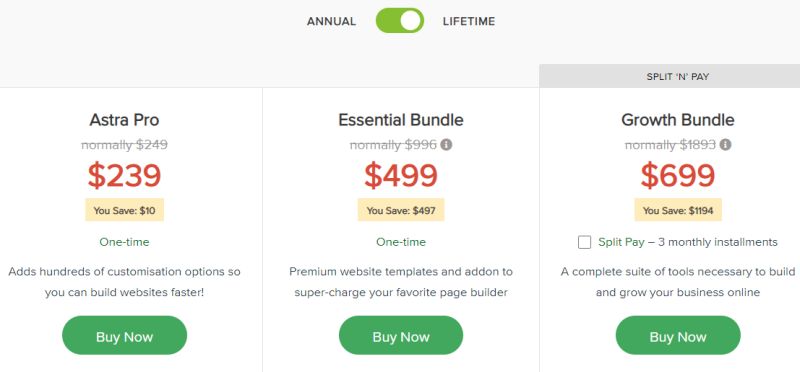800x372 pixels.
Task: Click the $499 Essential Bundle price
Action: pos(401,176)
